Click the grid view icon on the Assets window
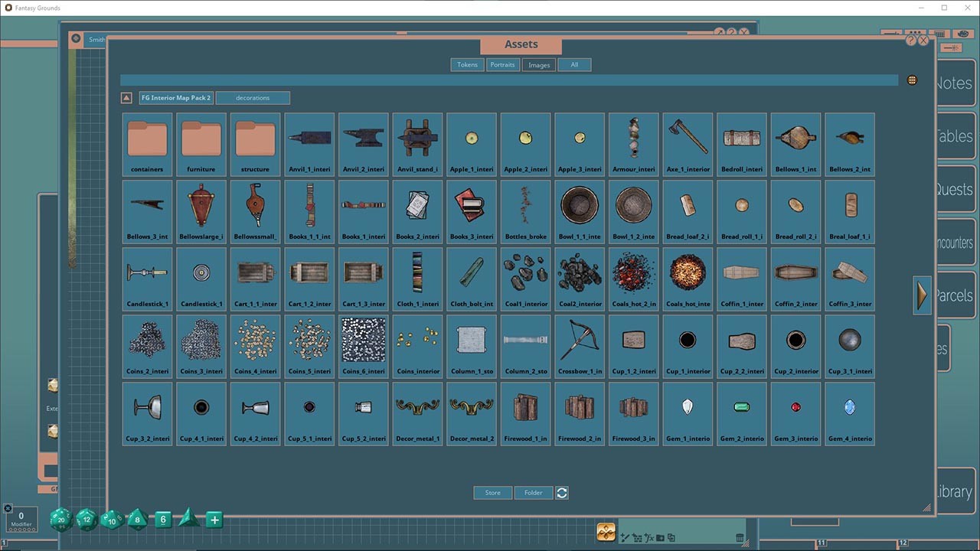The height and width of the screenshot is (551, 980). 911,80
